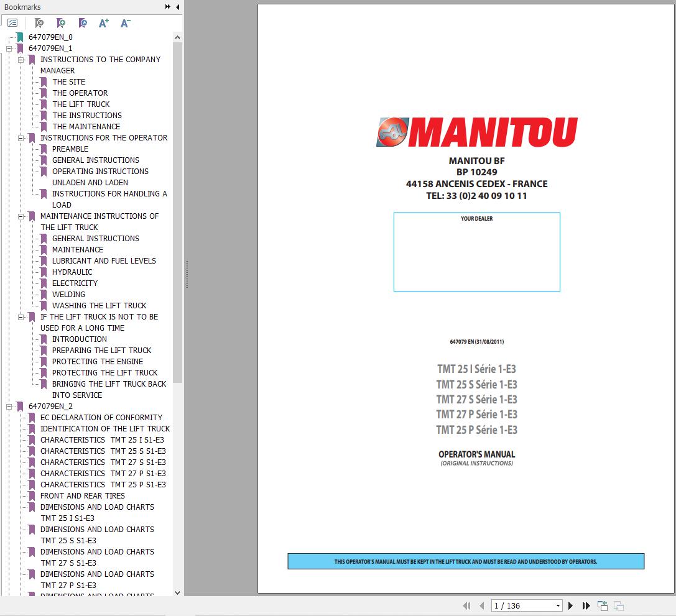Increase bookmark text size with A+
Screen dimensions: 676x616
pos(103,23)
